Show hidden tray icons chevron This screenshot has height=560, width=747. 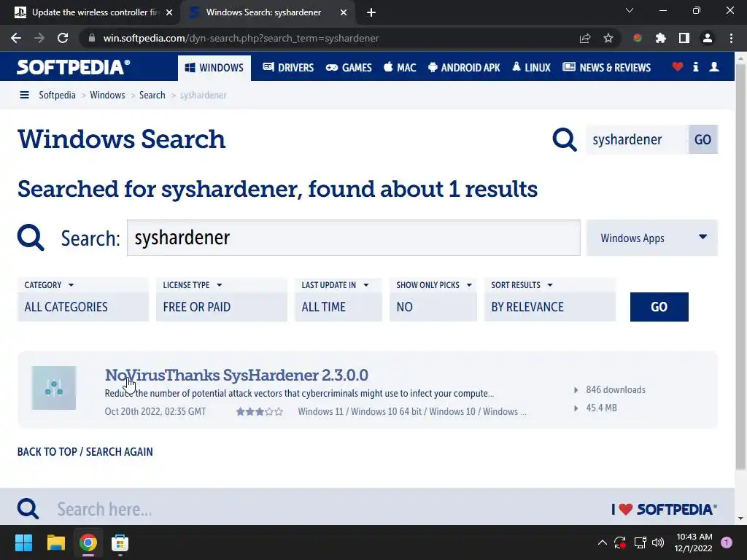(602, 542)
